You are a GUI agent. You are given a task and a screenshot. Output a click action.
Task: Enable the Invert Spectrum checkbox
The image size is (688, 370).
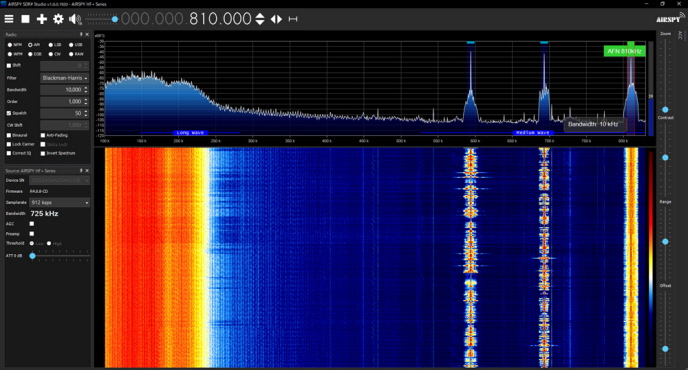(43, 153)
